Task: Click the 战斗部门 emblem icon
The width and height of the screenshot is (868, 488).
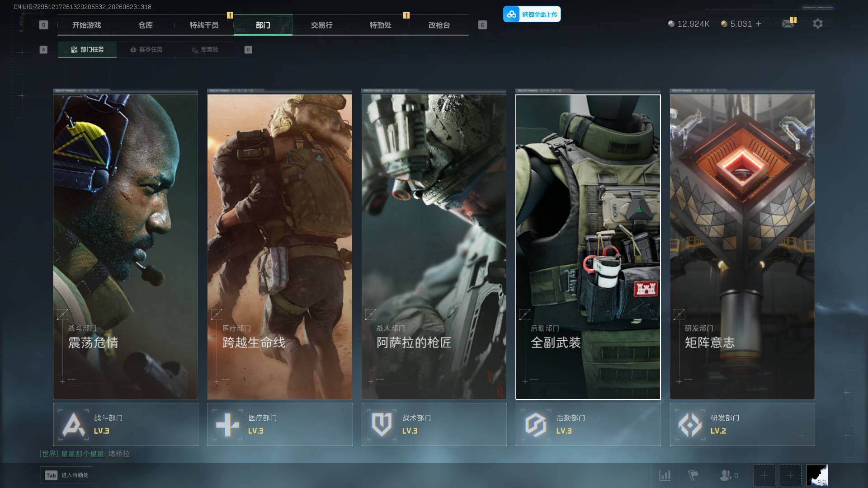Action: (74, 425)
